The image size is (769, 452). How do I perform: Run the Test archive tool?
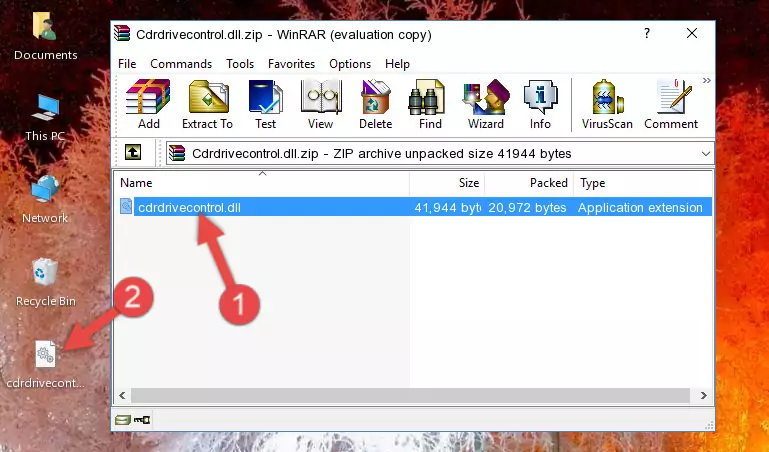265,104
